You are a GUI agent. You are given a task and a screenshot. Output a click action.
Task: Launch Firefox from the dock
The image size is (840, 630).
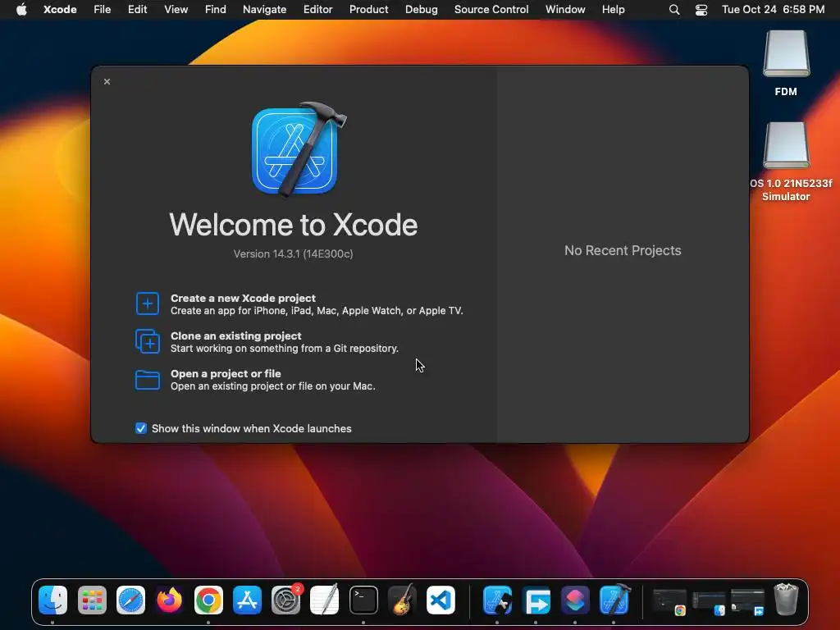[x=169, y=600]
